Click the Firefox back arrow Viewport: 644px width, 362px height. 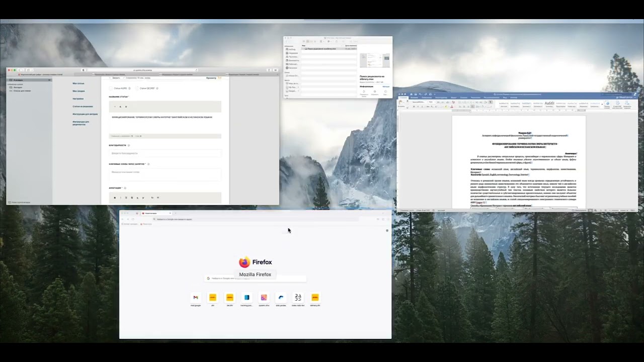(122, 219)
